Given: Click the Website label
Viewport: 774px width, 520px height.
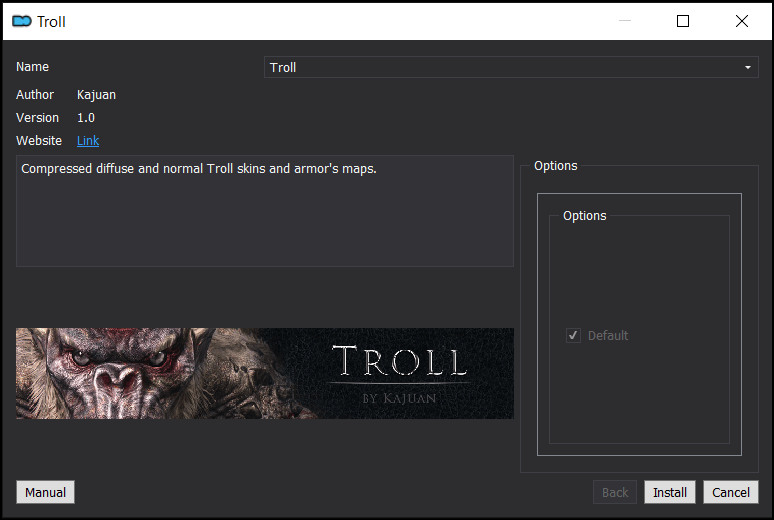Looking at the screenshot, I should 39,141.
